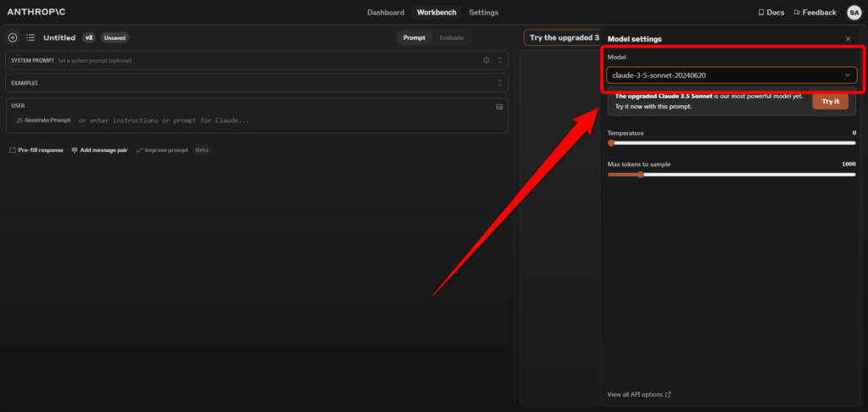Viewport: 868px width, 412px height.
Task: Click the new prompt plus icon
Action: (12, 38)
